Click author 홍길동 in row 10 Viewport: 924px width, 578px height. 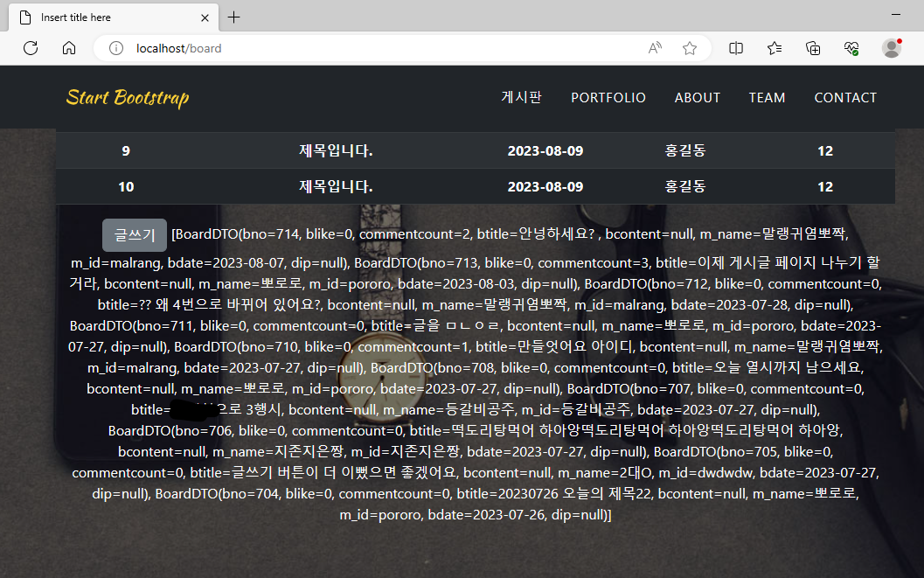[x=684, y=187]
